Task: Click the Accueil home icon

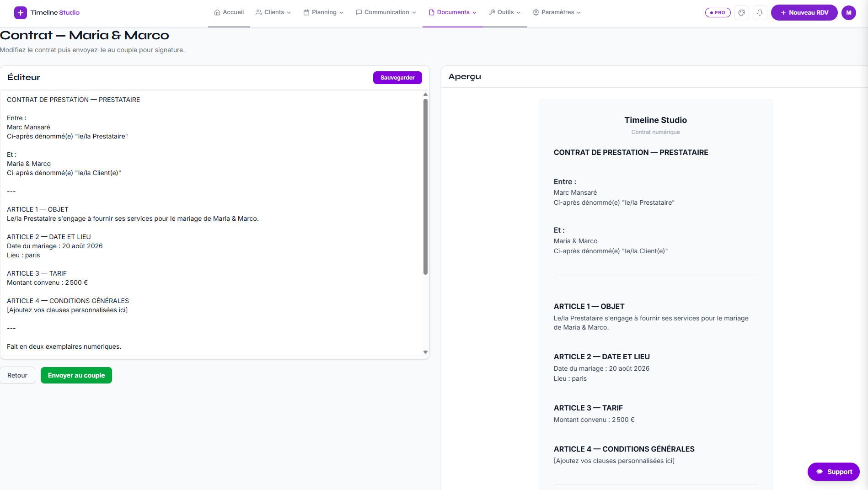Action: (x=217, y=12)
